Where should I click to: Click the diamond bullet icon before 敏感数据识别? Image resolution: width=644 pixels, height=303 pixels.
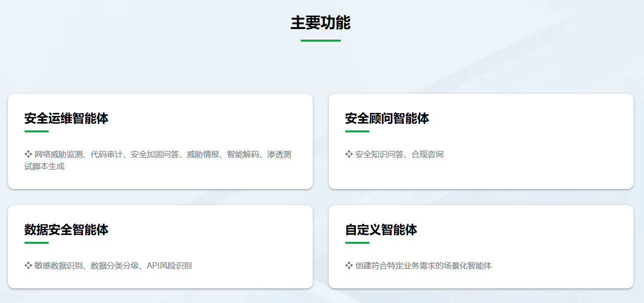(x=28, y=265)
